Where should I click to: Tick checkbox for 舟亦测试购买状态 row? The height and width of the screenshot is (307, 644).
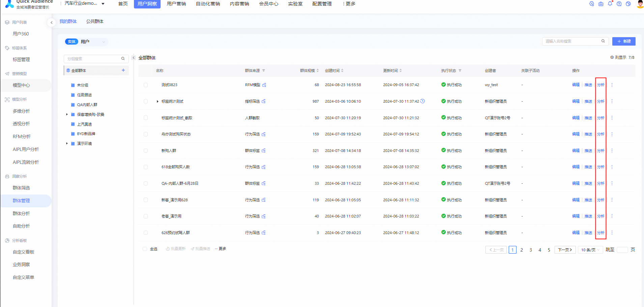(146, 134)
